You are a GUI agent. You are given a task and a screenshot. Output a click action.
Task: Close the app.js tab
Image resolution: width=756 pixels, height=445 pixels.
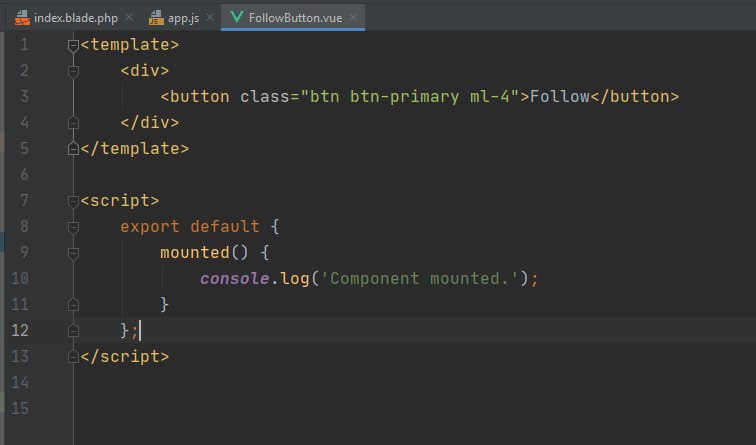pyautogui.click(x=210, y=18)
